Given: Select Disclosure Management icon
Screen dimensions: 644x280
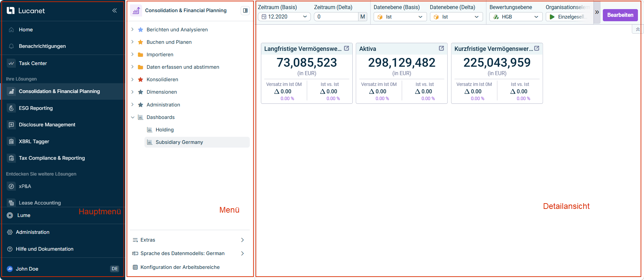Looking at the screenshot, I should point(11,125).
